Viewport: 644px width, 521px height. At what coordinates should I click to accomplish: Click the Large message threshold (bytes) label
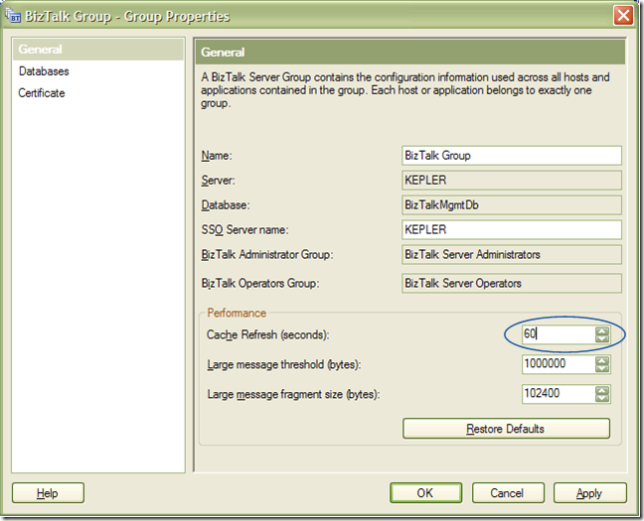284,365
